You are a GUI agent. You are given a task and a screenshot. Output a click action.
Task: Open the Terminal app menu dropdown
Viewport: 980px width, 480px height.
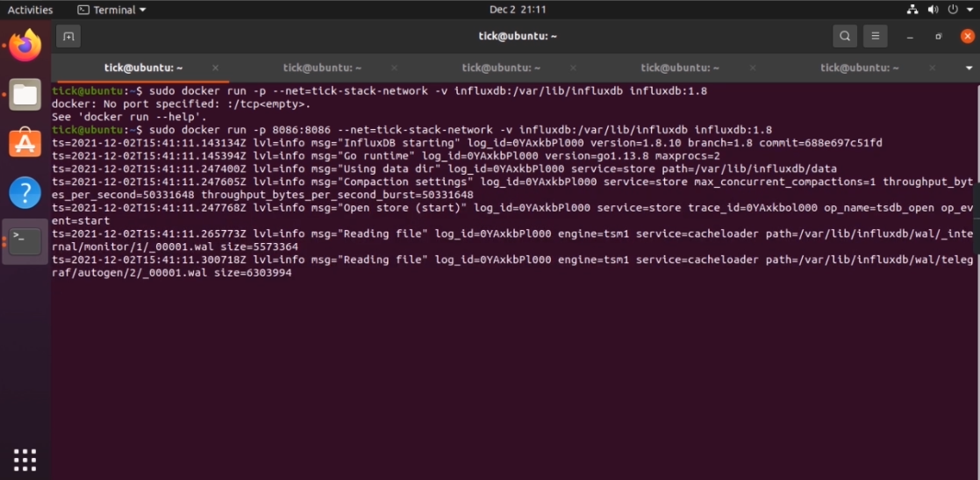point(111,10)
